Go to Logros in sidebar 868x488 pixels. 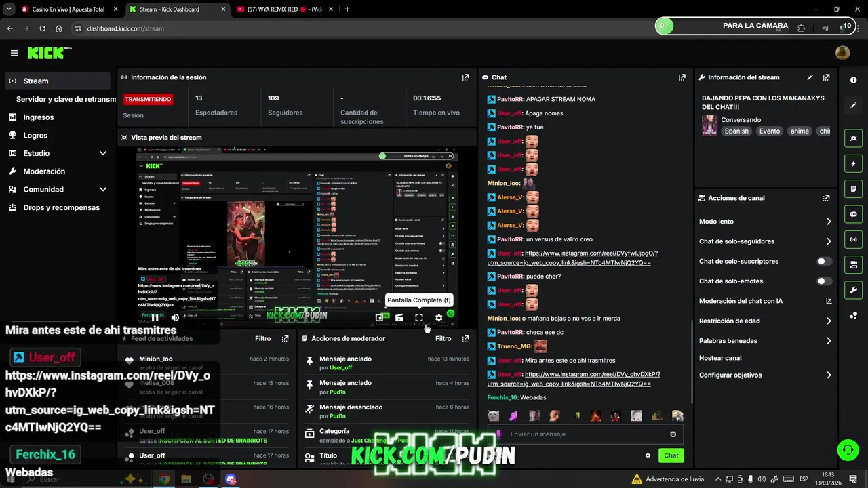point(58,135)
